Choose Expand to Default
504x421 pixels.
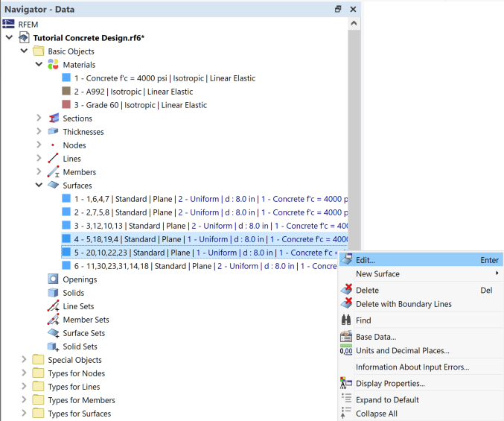click(x=421, y=399)
